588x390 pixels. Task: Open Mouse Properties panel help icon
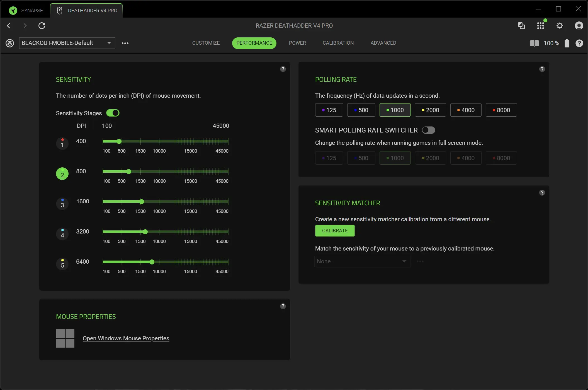[x=283, y=306]
